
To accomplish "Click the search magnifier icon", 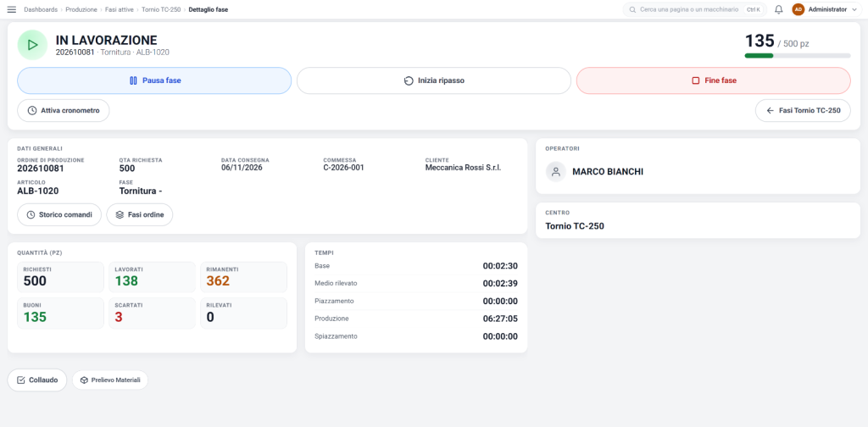I will click(632, 9).
